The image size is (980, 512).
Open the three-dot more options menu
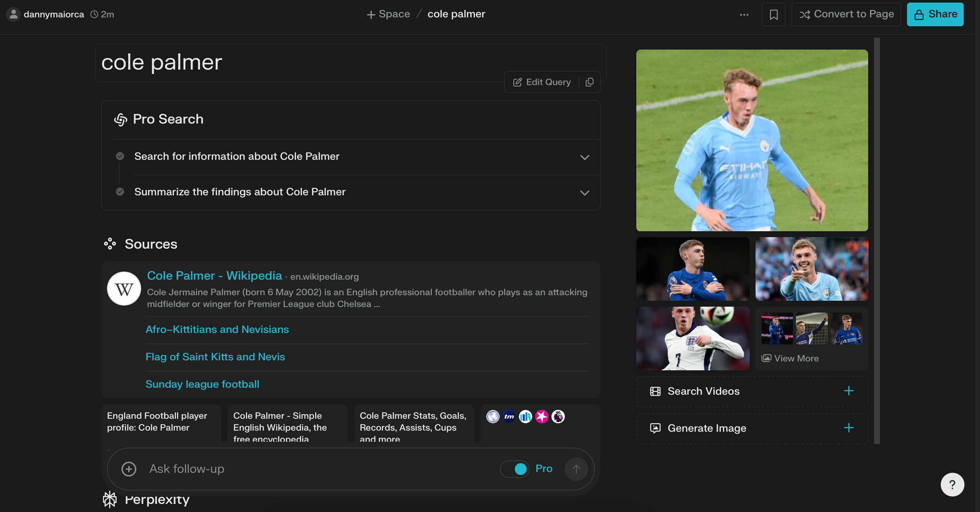(745, 14)
